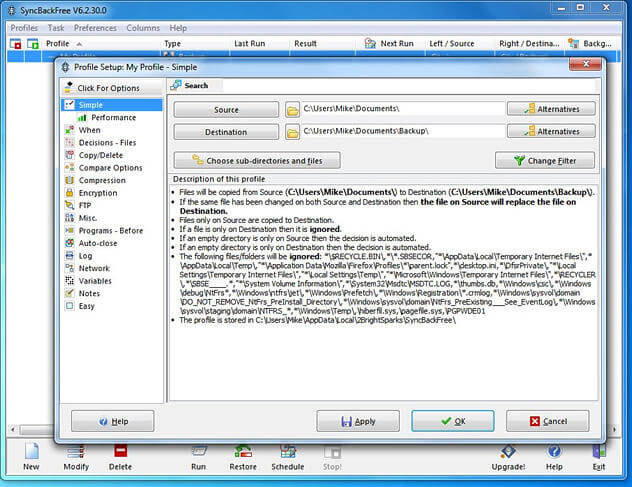
Task: Open the Columns menu
Action: [143, 28]
